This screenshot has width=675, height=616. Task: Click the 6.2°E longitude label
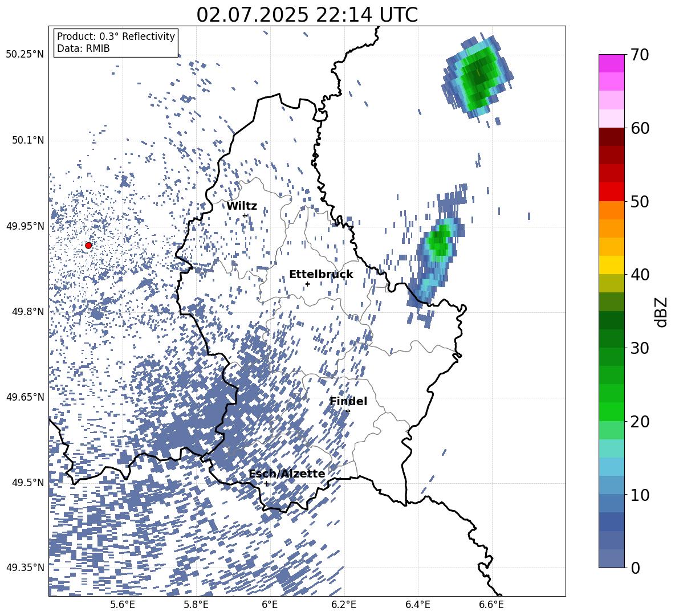(x=344, y=605)
